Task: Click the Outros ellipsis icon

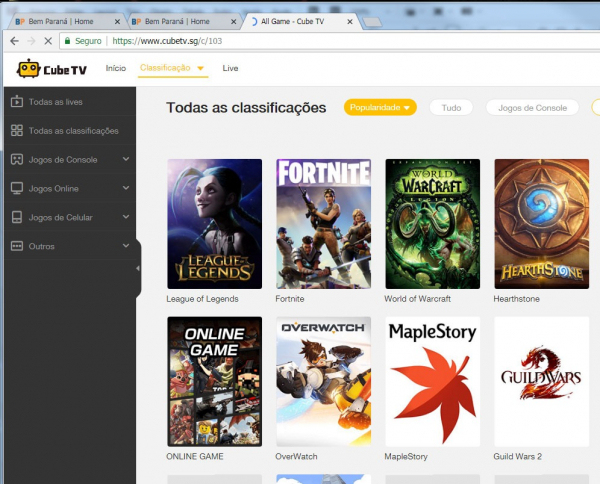Action: click(17, 246)
